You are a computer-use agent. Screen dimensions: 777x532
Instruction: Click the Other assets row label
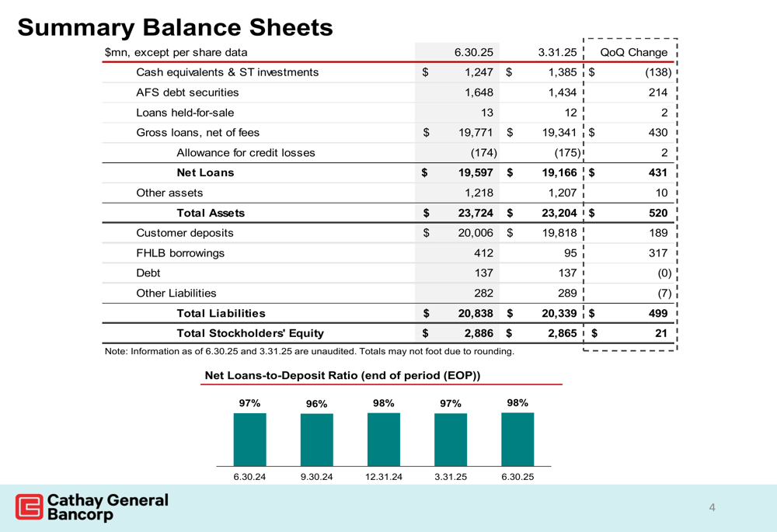pos(169,193)
